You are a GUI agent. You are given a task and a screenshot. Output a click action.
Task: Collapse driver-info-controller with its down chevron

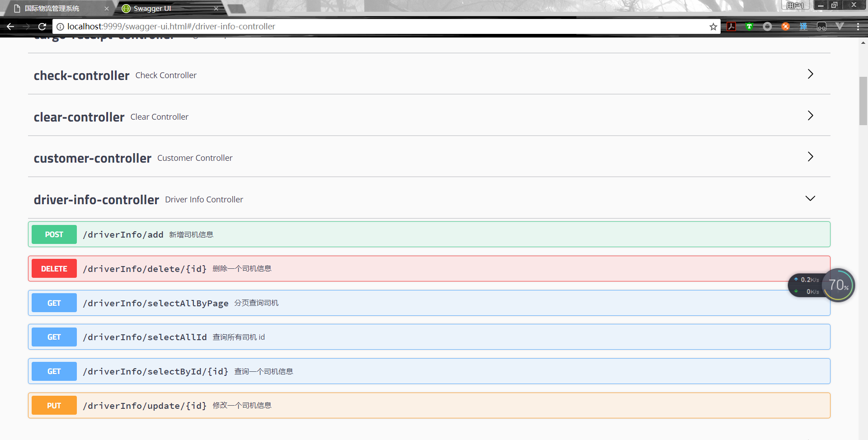click(811, 198)
